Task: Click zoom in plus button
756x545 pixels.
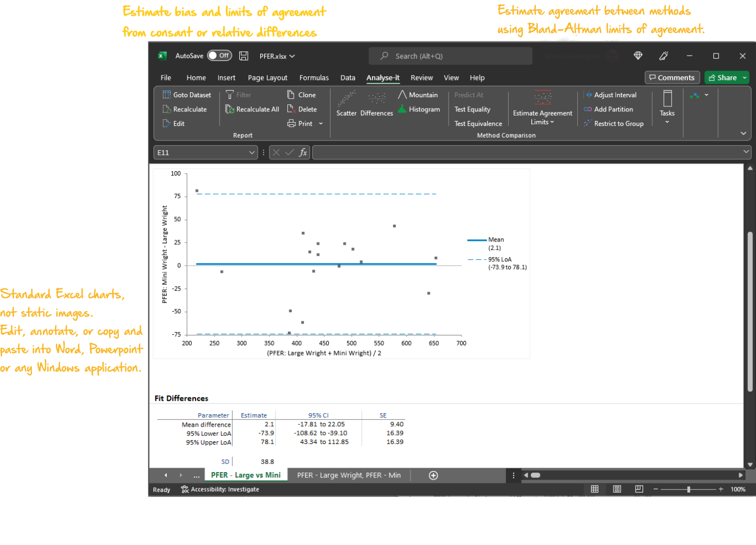Action: [x=721, y=489]
